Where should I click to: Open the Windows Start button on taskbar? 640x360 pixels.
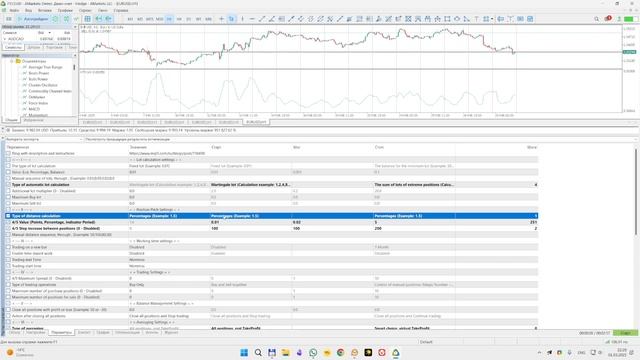pos(244,352)
